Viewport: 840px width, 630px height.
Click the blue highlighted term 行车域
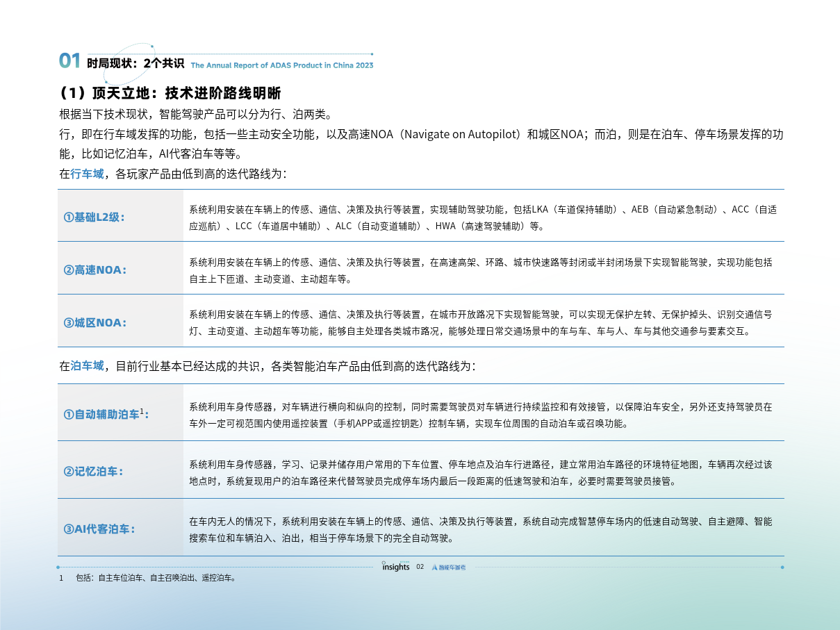tap(88, 174)
